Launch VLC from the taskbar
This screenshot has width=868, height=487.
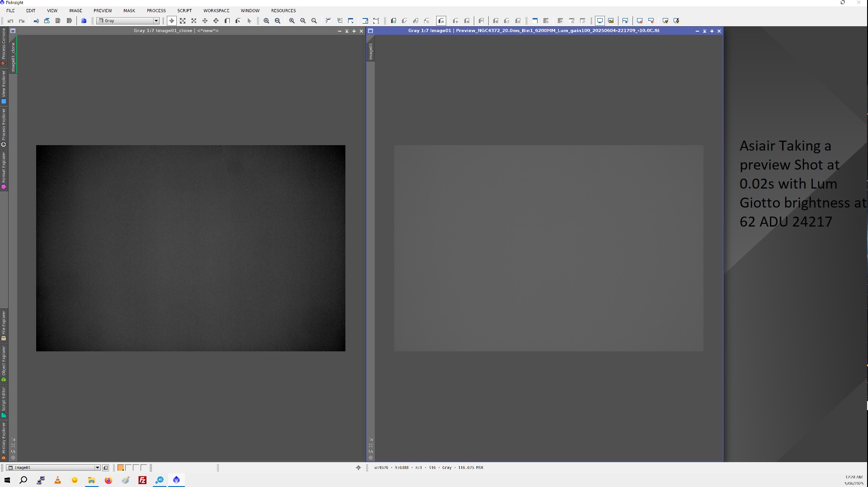pos(57,480)
